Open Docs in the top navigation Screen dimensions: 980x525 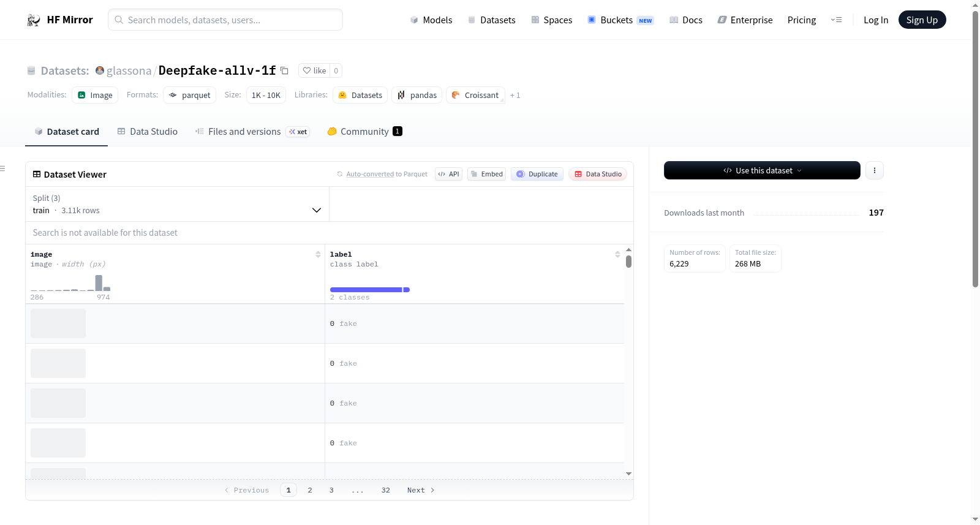[x=686, y=20]
